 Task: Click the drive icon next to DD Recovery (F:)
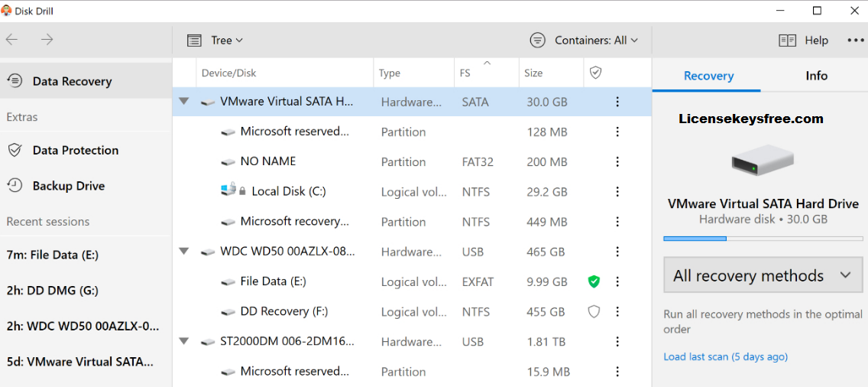click(x=228, y=313)
